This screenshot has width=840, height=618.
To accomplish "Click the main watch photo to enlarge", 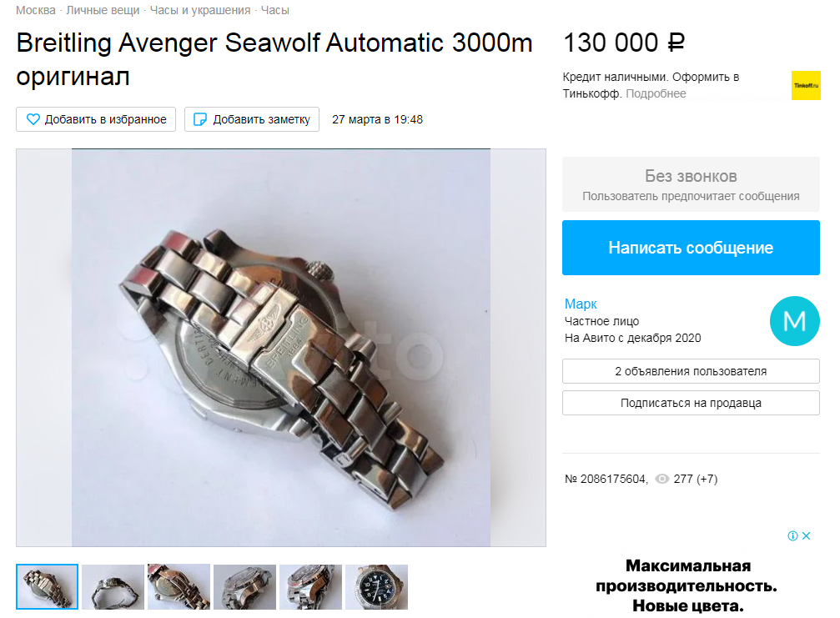I will click(x=281, y=348).
